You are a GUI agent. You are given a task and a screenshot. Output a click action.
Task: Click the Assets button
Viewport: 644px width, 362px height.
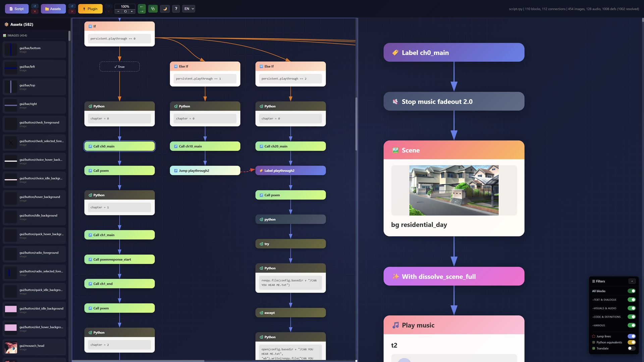click(x=53, y=9)
